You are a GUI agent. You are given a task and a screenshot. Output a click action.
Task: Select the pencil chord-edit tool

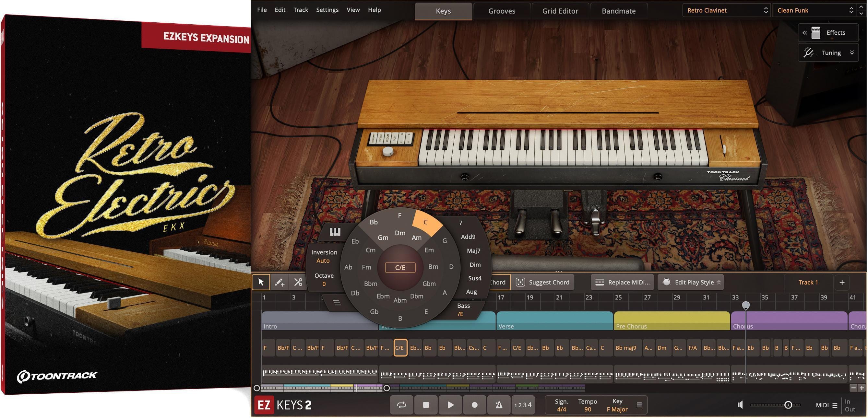[x=280, y=282]
